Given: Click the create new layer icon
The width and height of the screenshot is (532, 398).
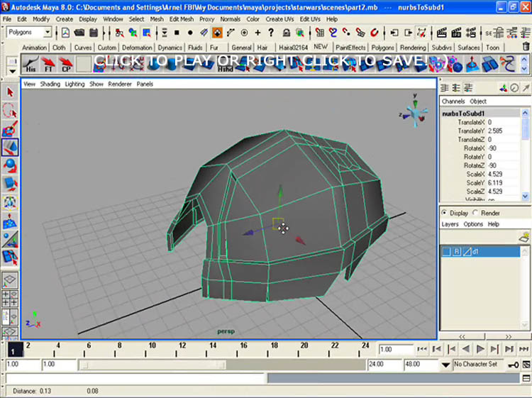Looking at the screenshot, I should click(523, 238).
